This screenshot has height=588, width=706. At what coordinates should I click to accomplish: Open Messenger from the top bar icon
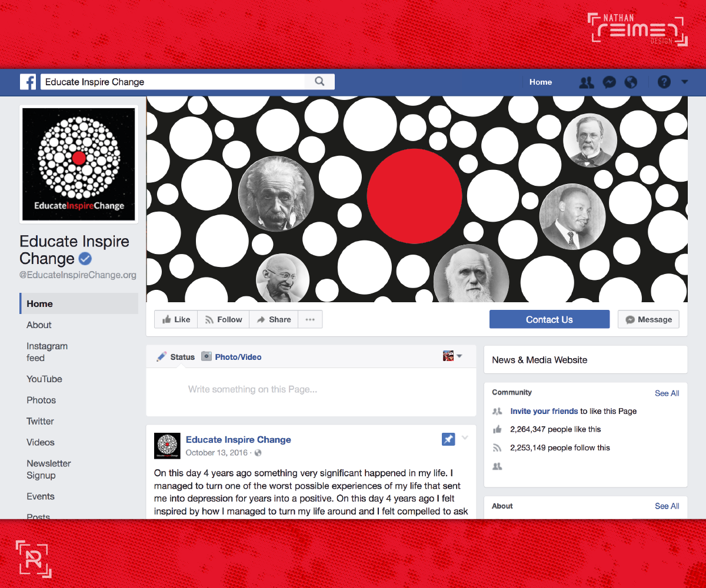pyautogui.click(x=609, y=82)
